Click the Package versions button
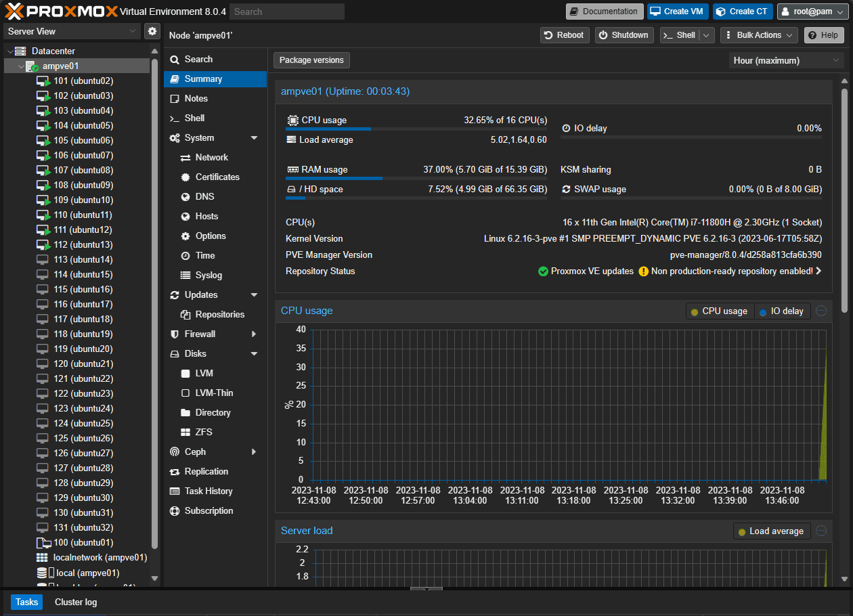853x616 pixels. (x=311, y=60)
